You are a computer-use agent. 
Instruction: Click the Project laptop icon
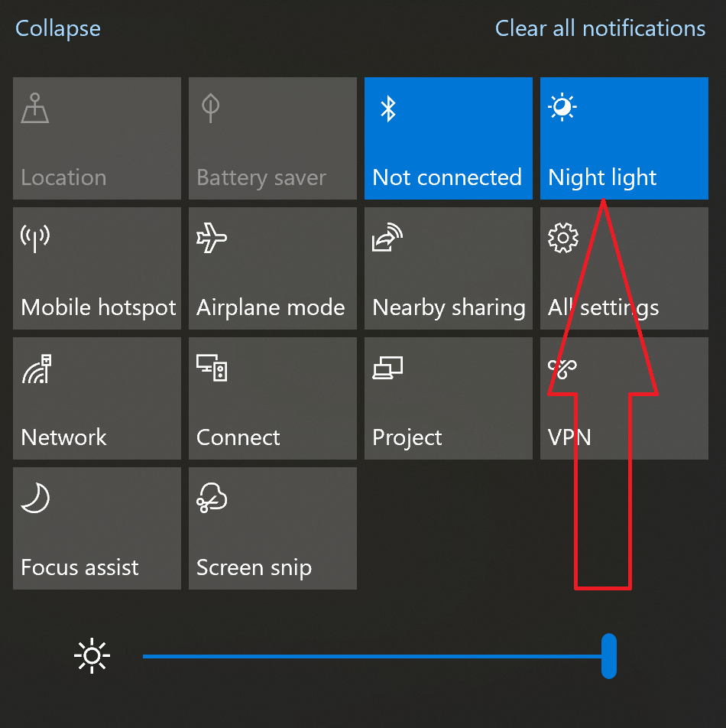pyautogui.click(x=387, y=367)
